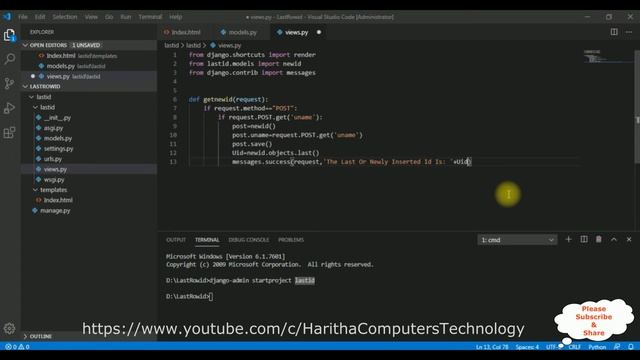This screenshot has width=640, height=360.
Task: Split the editor to the right
Action: click(614, 32)
